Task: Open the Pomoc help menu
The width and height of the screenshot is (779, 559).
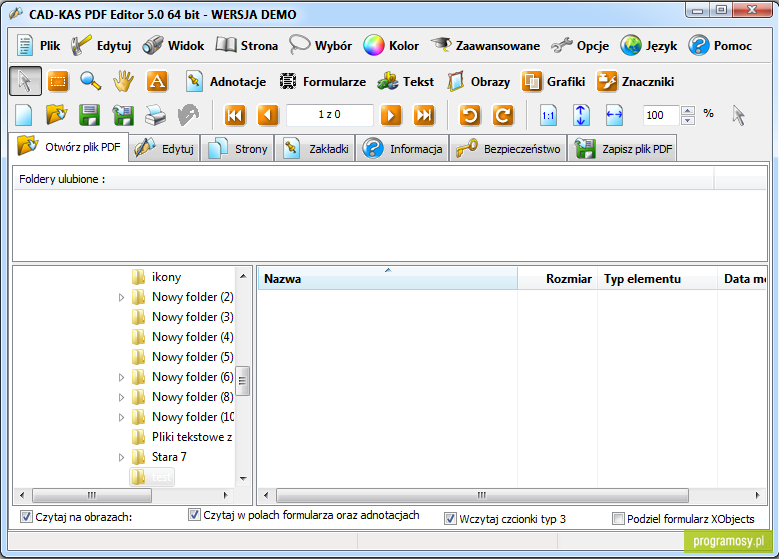Action: [x=720, y=46]
